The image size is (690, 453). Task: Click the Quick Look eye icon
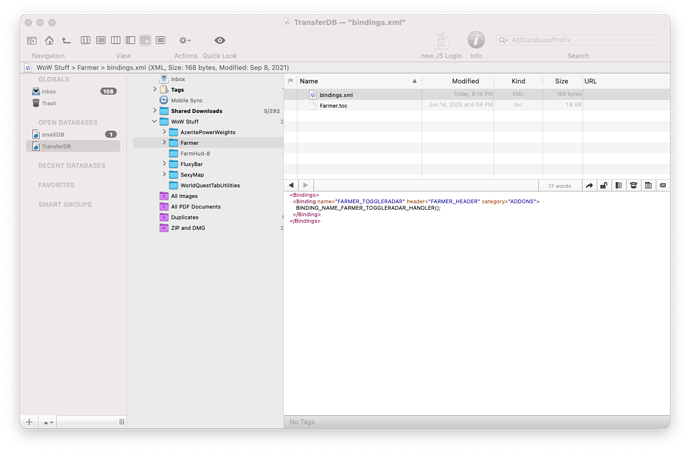pyautogui.click(x=219, y=40)
